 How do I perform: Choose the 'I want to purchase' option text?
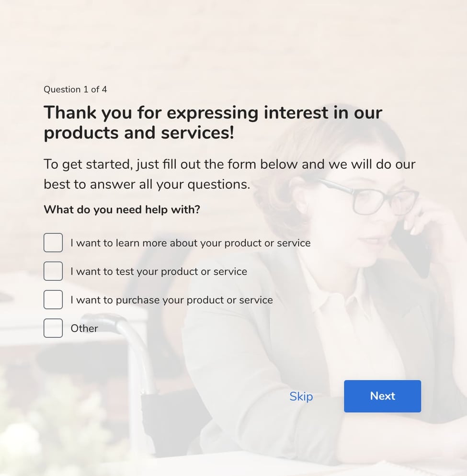pos(171,300)
